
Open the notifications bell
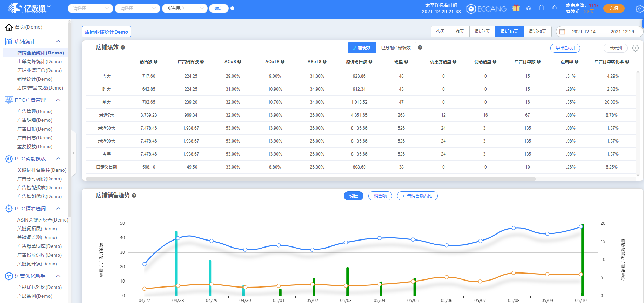click(x=555, y=8)
